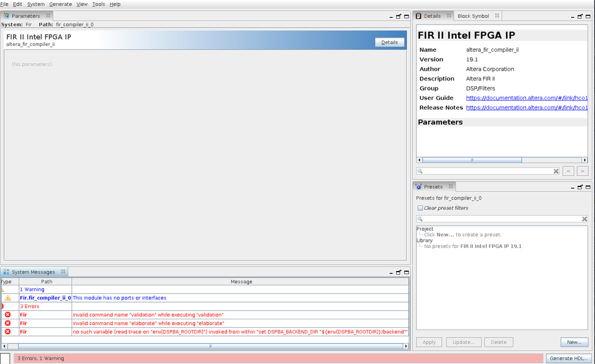
Task: Clear the Details panel search field
Action: (556, 171)
